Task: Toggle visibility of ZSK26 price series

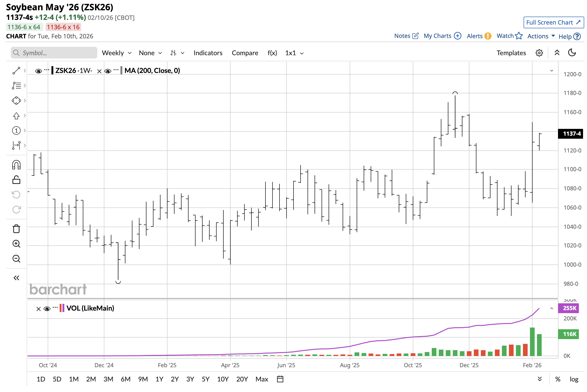Action: click(38, 71)
